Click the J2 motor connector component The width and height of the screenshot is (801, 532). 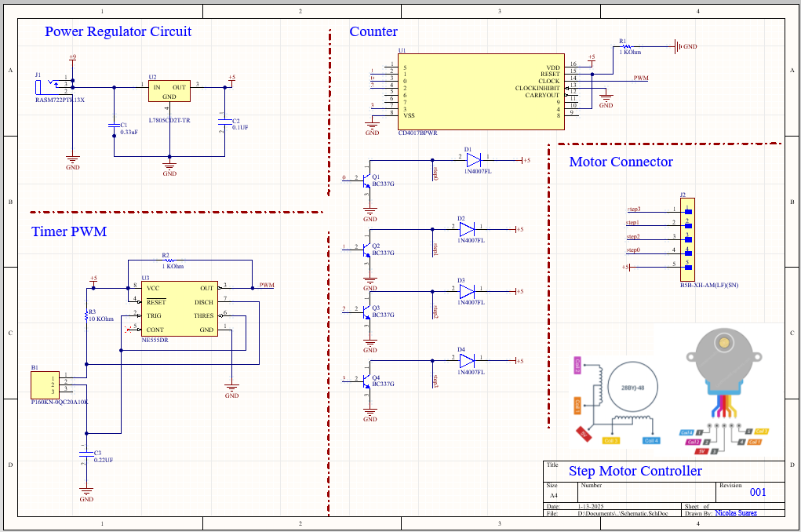click(687, 239)
